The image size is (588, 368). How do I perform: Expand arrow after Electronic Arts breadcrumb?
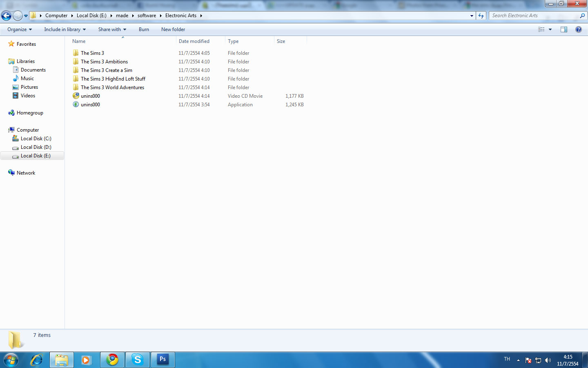(x=201, y=16)
